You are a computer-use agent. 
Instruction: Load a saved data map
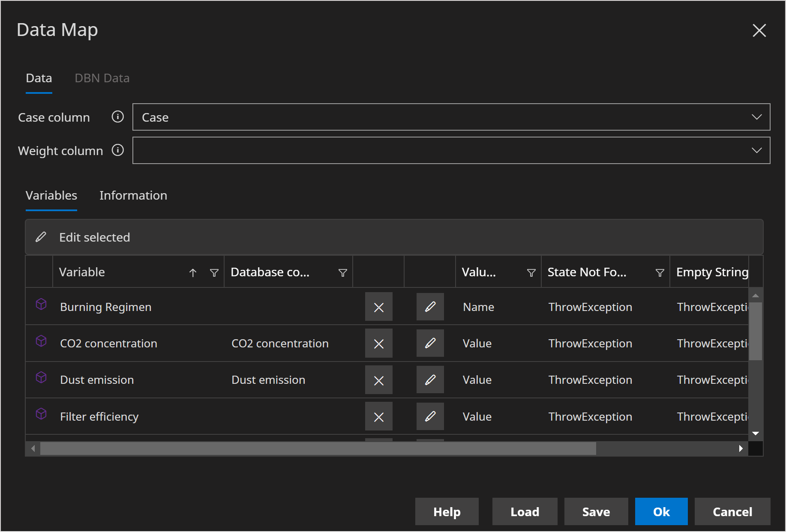[x=525, y=511]
